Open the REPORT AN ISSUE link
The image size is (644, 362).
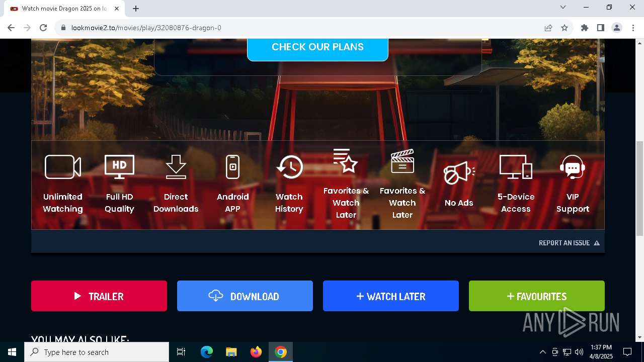(569, 243)
